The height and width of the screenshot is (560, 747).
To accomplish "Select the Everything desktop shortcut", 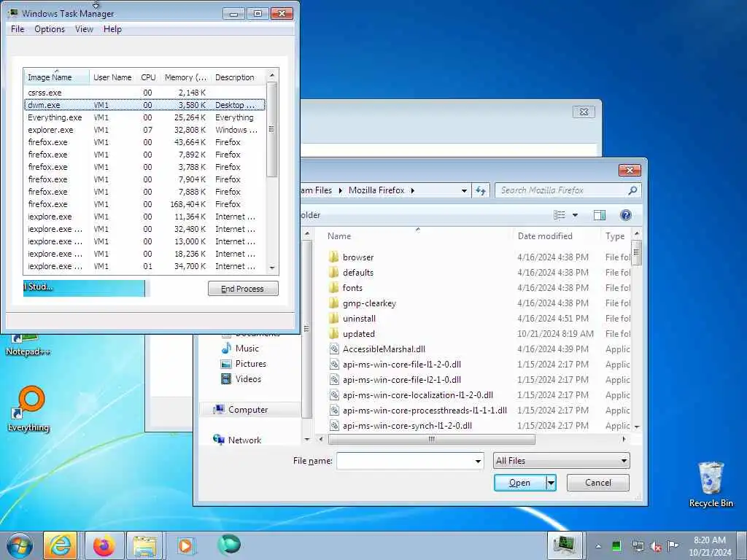I will click(x=28, y=408).
